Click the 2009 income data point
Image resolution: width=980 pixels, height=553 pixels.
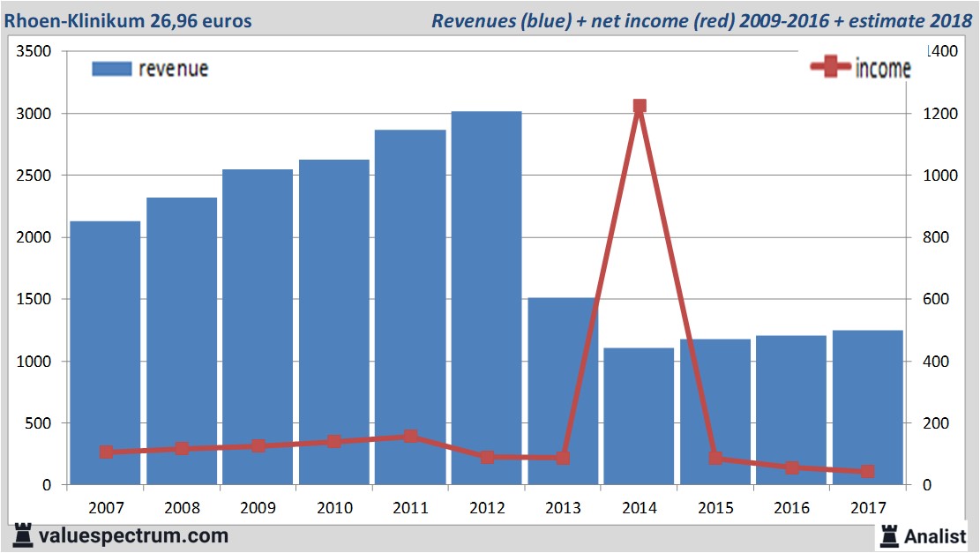tap(258, 445)
